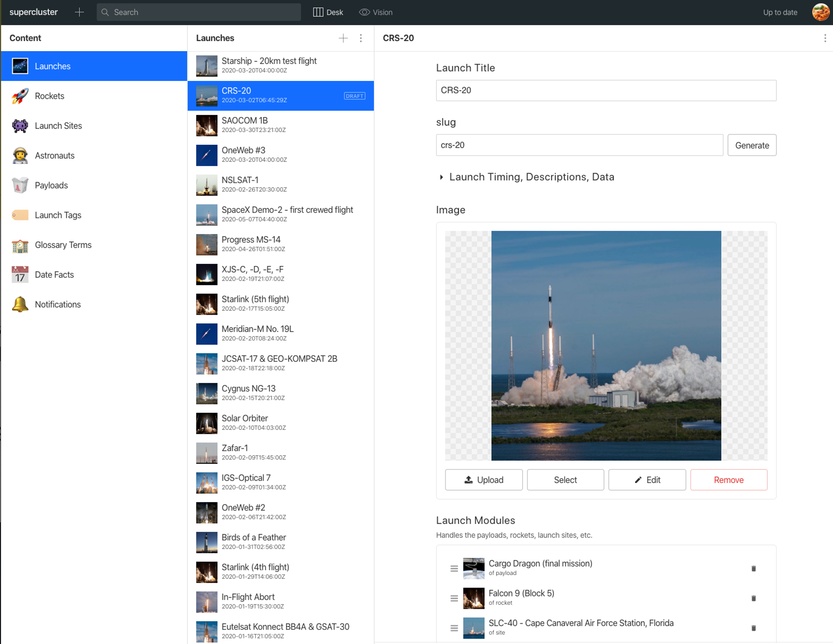Click the Upload image button
Screen dimensions: 833x644
pos(484,480)
